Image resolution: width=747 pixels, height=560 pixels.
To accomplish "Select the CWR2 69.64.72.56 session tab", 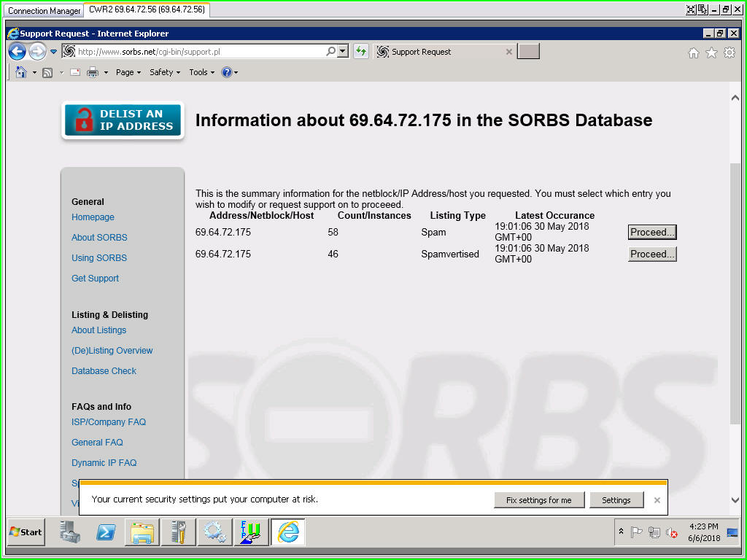I will (x=147, y=9).
